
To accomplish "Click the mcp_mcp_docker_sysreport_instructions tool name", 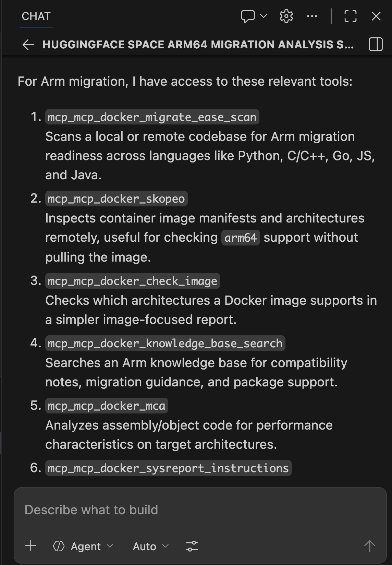I will coord(168,468).
